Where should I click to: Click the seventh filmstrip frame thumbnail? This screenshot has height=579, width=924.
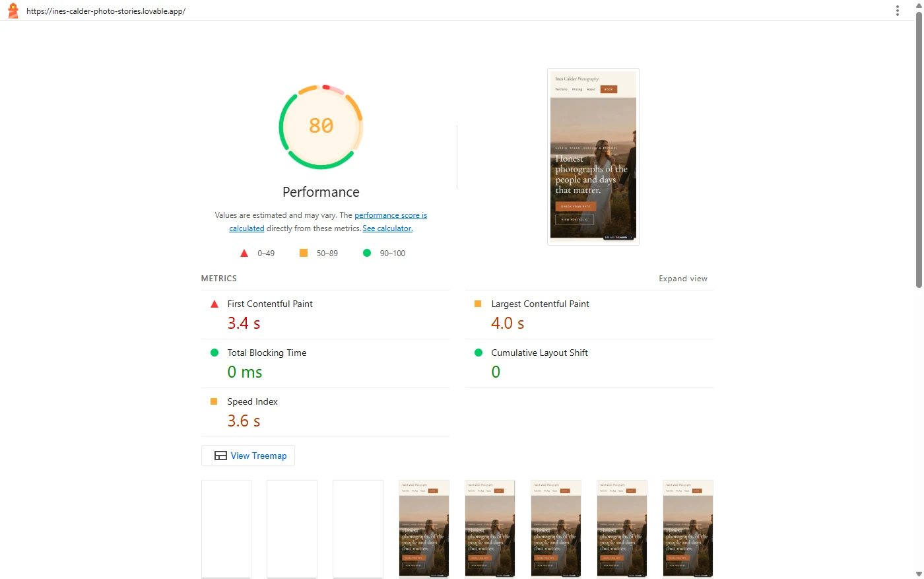[622, 529]
